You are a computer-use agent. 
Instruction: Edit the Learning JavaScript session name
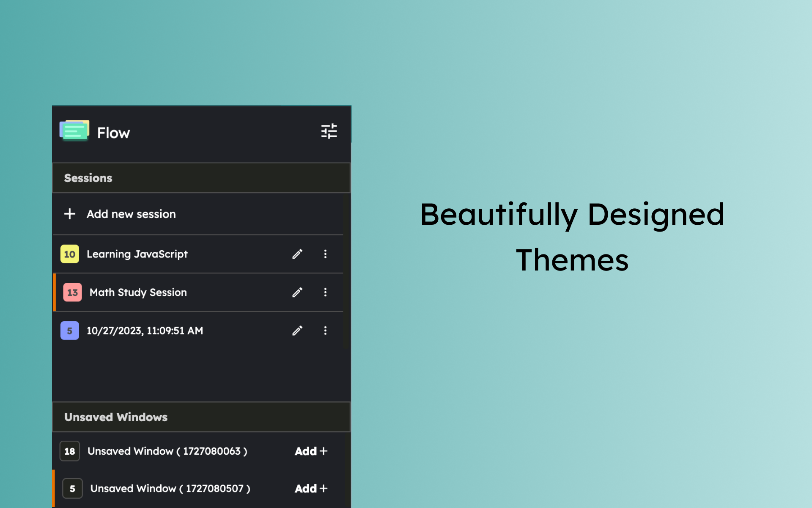point(297,254)
